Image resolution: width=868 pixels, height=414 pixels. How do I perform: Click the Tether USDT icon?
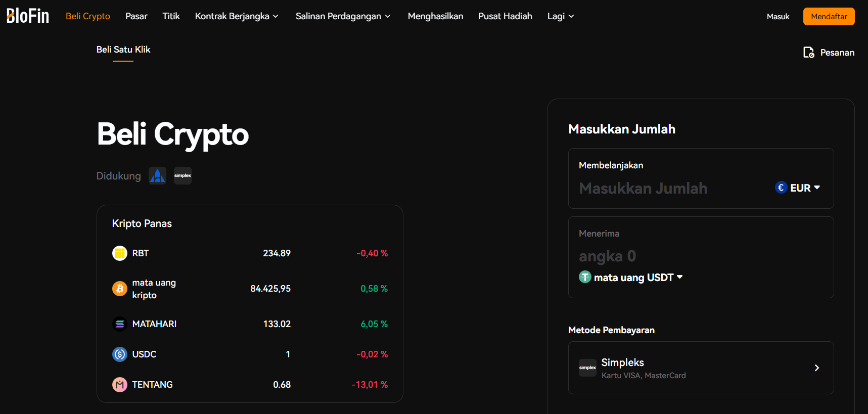(585, 277)
